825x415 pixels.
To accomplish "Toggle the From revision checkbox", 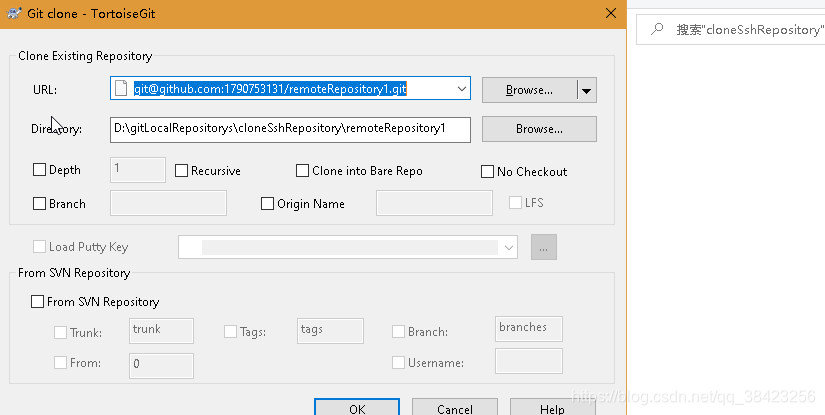I will coord(61,362).
